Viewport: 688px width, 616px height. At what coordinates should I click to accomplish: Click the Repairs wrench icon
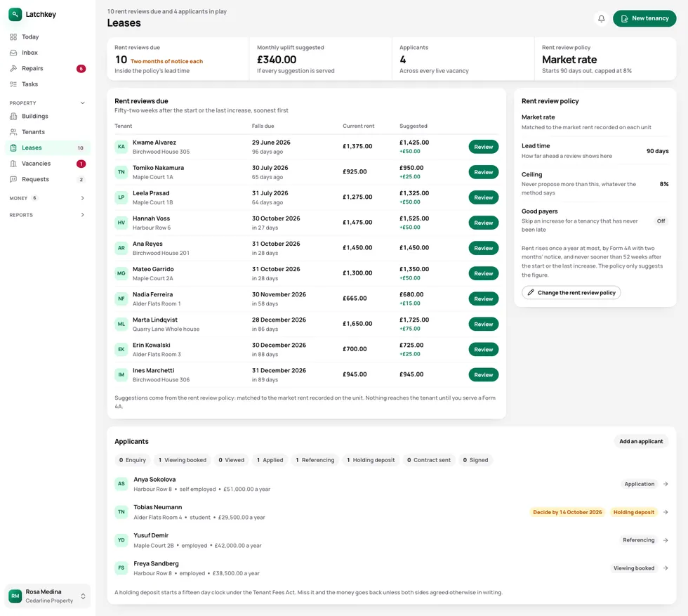coord(13,69)
